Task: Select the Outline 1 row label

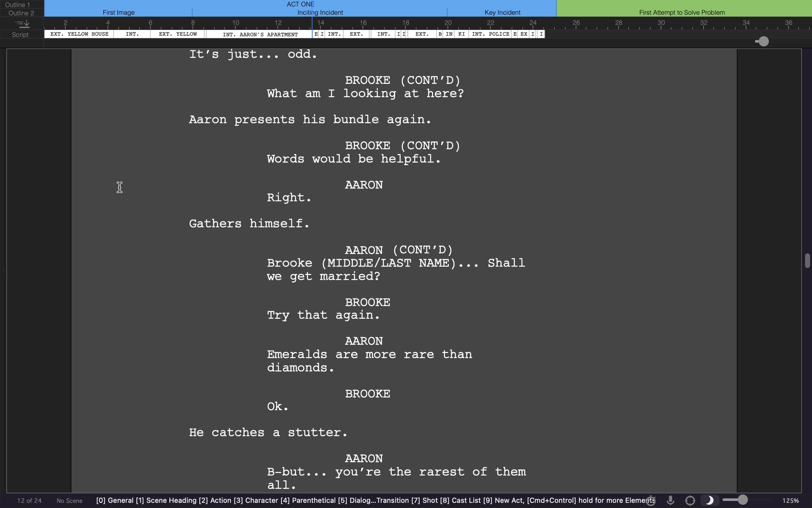Action: pyautogui.click(x=18, y=4)
